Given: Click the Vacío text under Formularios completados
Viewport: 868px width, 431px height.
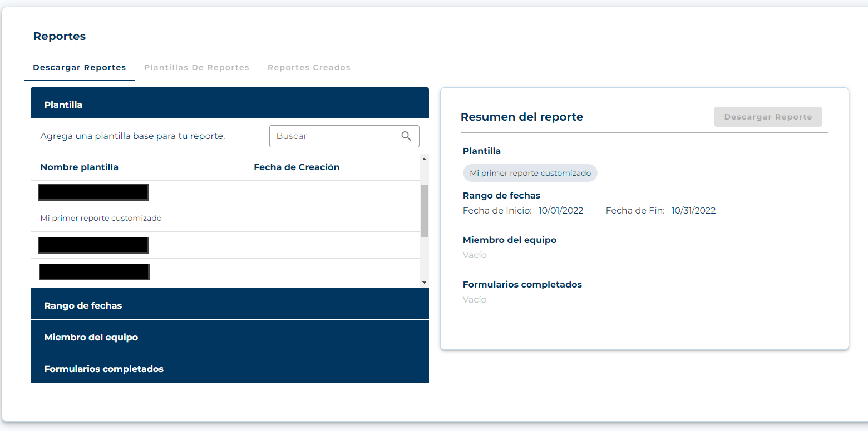Looking at the screenshot, I should [x=475, y=300].
